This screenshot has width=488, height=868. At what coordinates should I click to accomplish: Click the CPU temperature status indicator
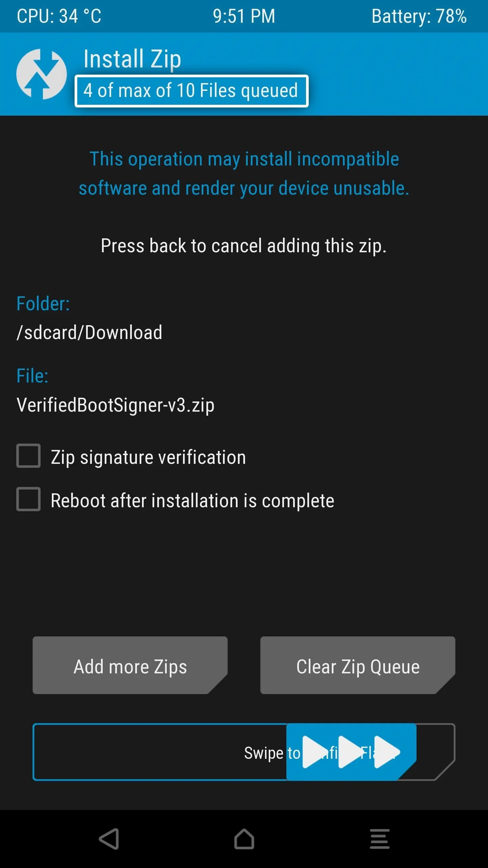[x=59, y=16]
